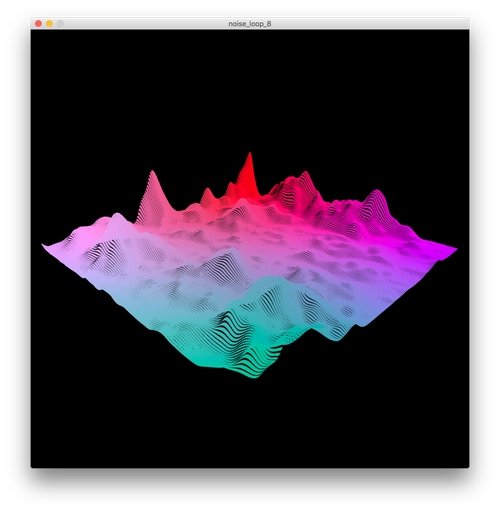
Task: Click the small pink peak left of red spike
Action: [207, 196]
